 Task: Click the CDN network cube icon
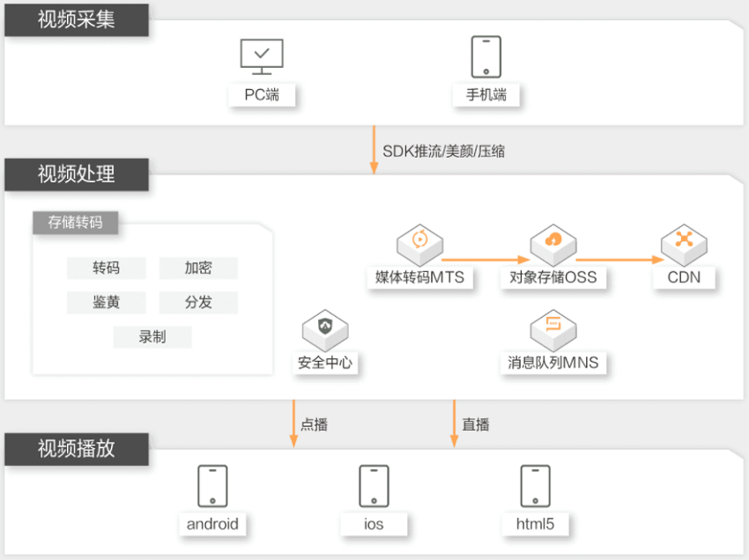(x=684, y=245)
